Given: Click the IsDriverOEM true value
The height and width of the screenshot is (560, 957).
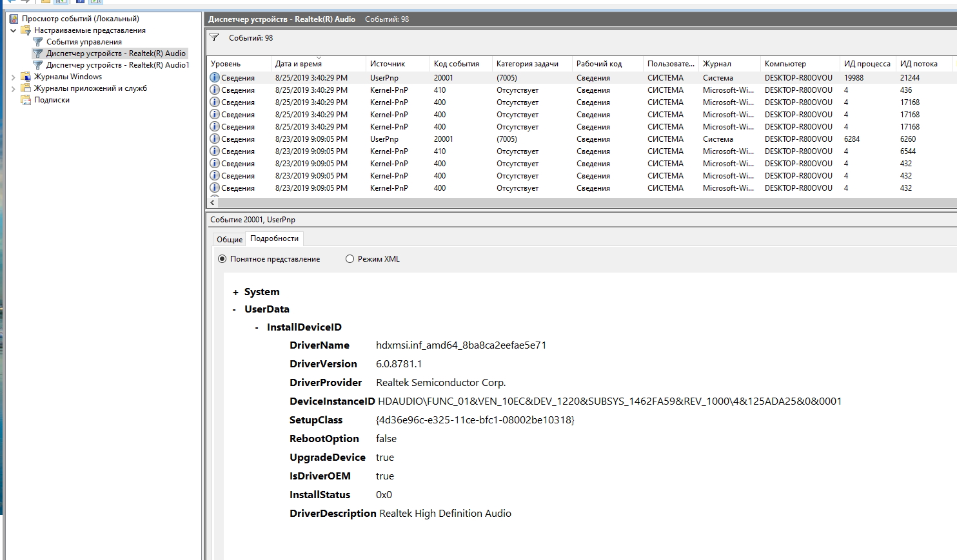Looking at the screenshot, I should click(x=385, y=476).
